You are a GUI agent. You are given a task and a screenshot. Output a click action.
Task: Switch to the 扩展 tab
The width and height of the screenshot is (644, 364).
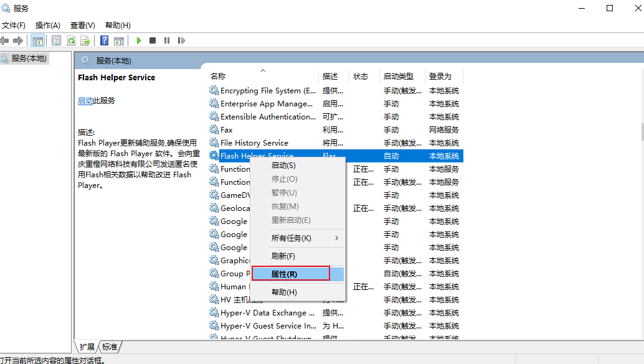pos(87,347)
